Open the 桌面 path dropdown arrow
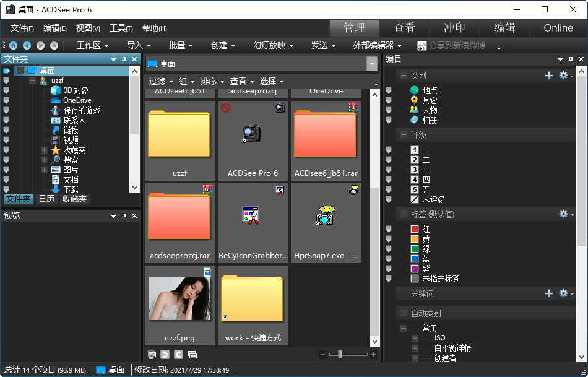This screenshot has width=588, height=377. 372,64
